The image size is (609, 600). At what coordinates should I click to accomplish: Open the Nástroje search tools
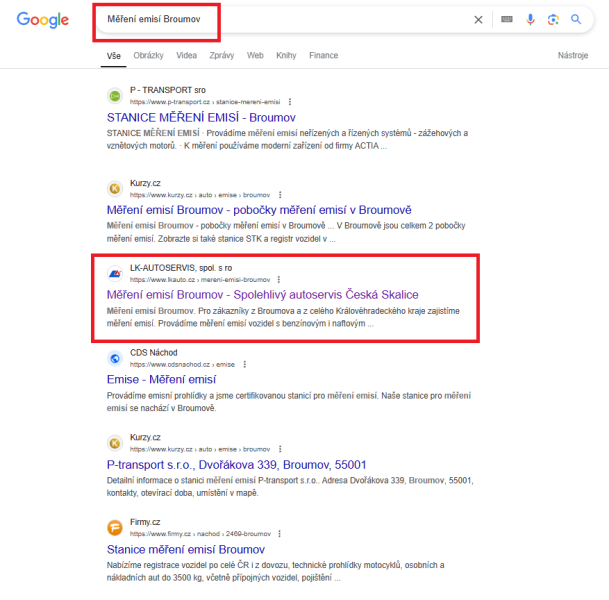click(x=573, y=56)
